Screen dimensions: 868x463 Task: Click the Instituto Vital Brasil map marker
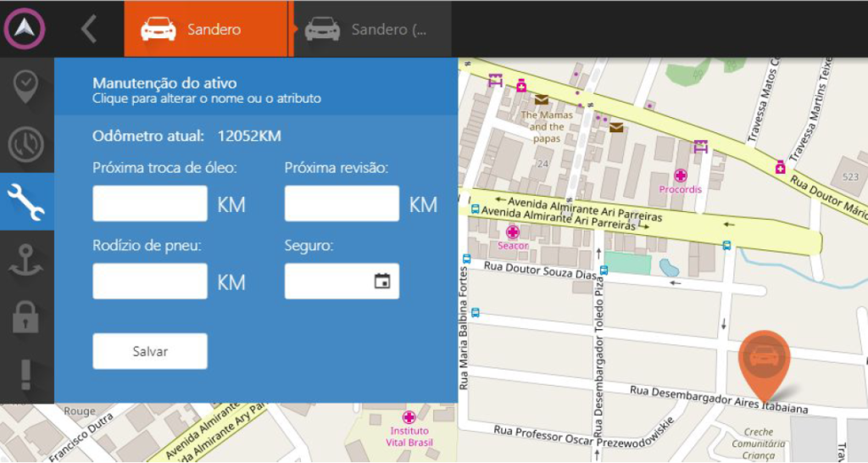coord(409,417)
